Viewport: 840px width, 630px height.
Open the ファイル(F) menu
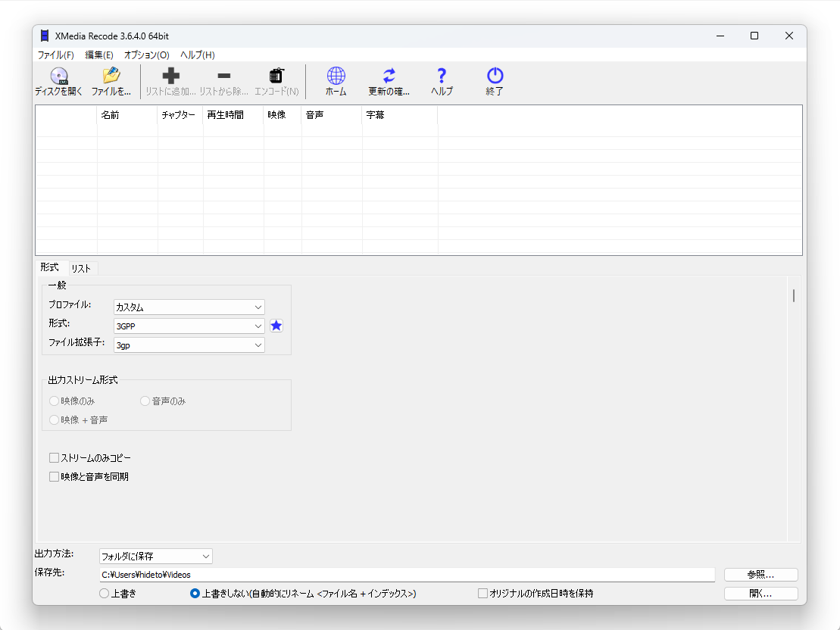point(56,55)
